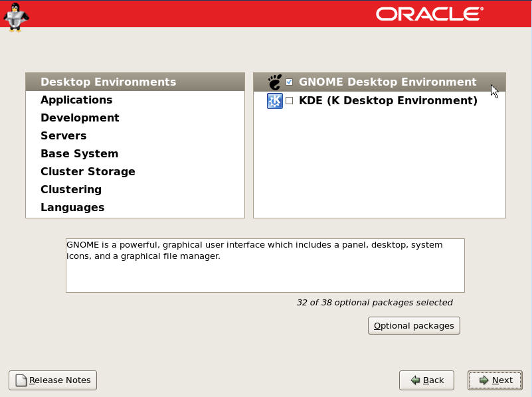Select the Cluster Storage category

pos(135,171)
